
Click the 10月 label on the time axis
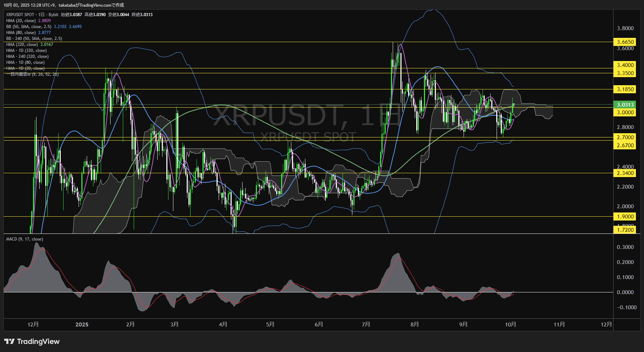click(510, 325)
